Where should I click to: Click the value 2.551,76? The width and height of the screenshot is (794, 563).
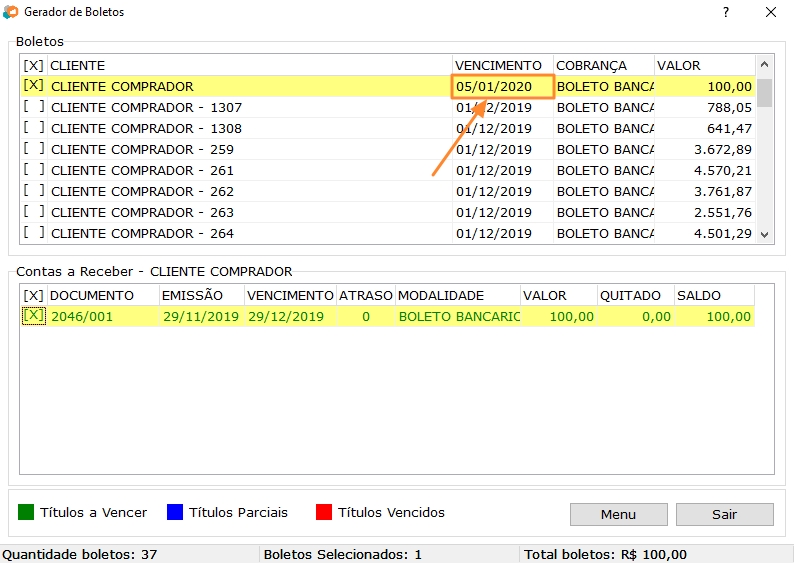click(x=723, y=213)
